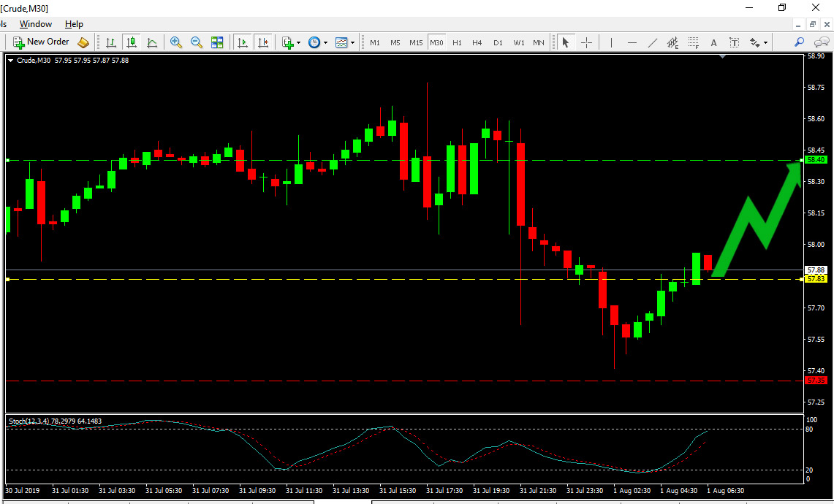This screenshot has width=834, height=504.
Task: Zoom in on the chart
Action: tap(176, 42)
